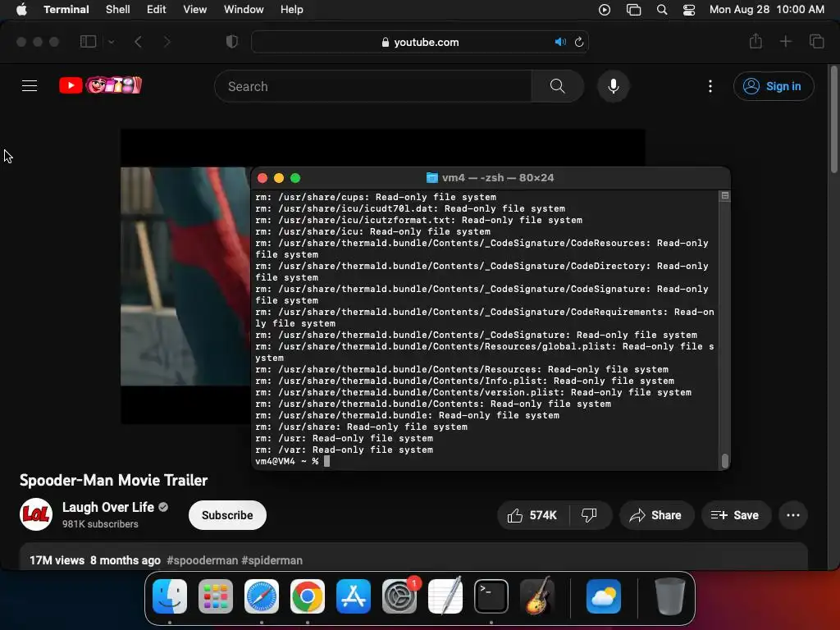Start voice search with microphone icon
840x630 pixels.
[614, 86]
